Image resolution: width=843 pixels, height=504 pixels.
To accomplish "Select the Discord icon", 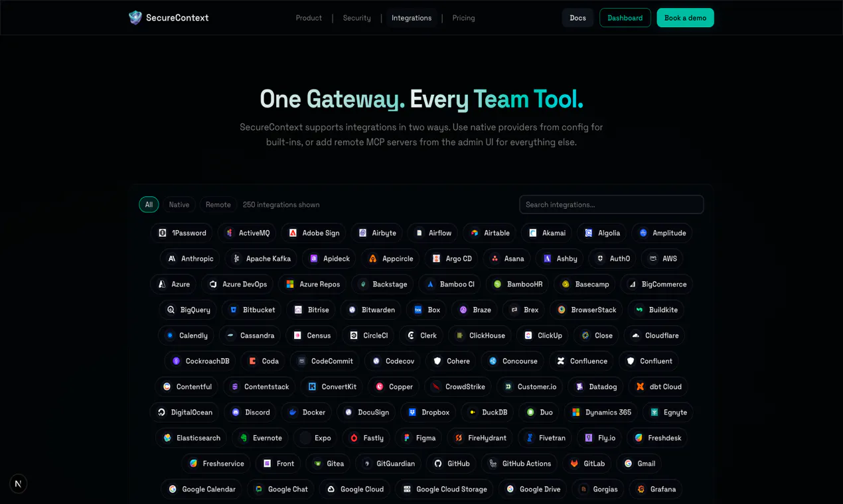I will (236, 412).
